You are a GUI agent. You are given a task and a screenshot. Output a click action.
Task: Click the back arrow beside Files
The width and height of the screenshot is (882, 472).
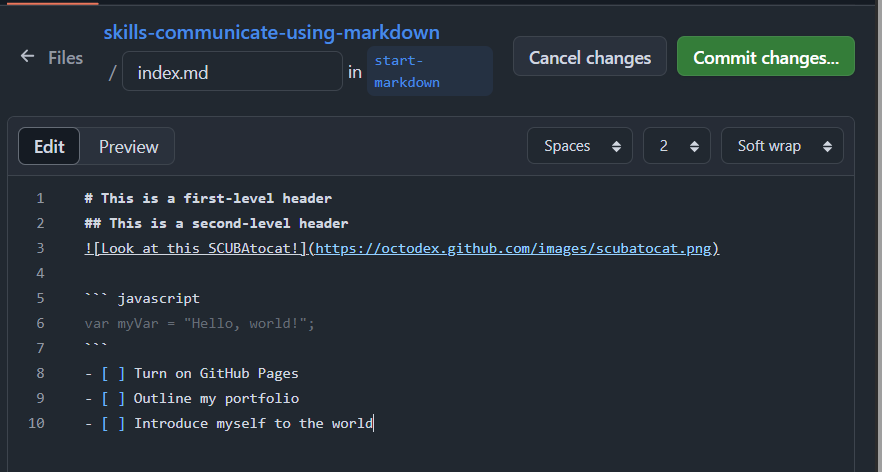coord(27,56)
